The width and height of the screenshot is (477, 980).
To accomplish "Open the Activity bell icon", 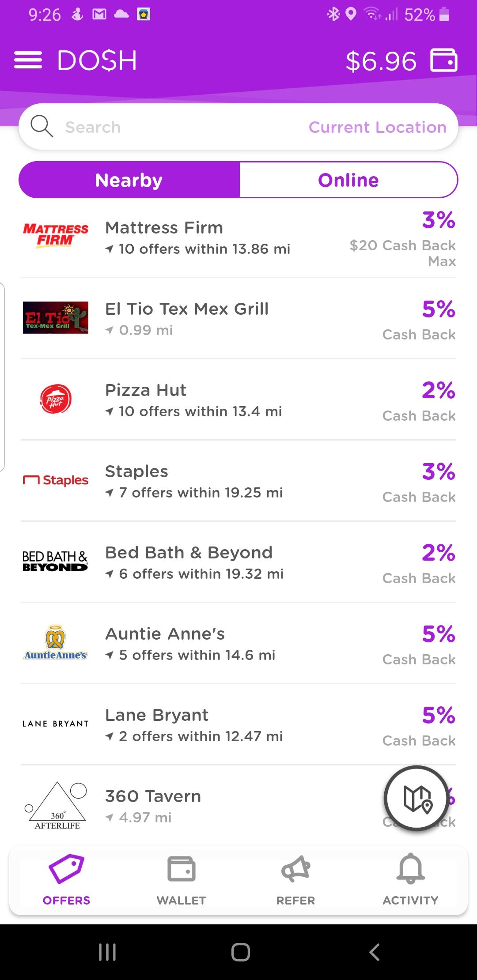I will 410,870.
